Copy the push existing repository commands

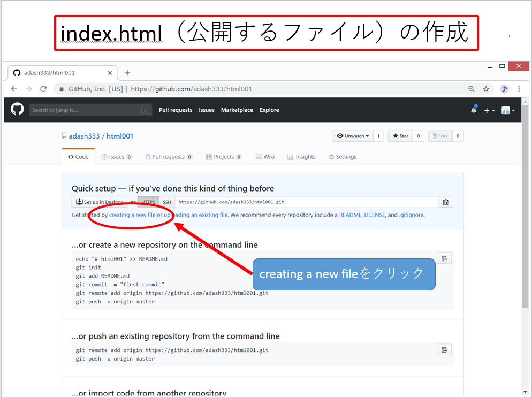pos(444,350)
